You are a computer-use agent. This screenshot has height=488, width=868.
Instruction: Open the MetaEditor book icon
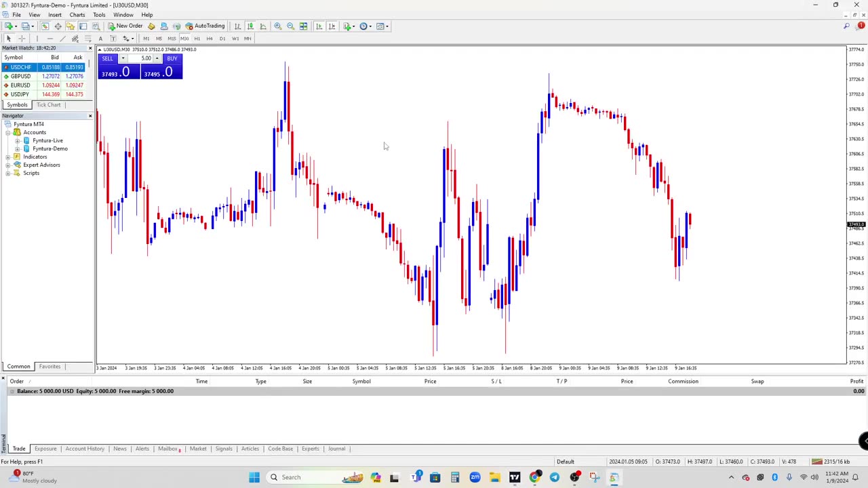151,26
